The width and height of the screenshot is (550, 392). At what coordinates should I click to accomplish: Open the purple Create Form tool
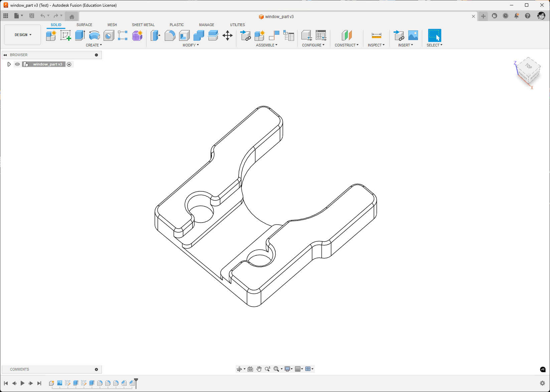(137, 35)
